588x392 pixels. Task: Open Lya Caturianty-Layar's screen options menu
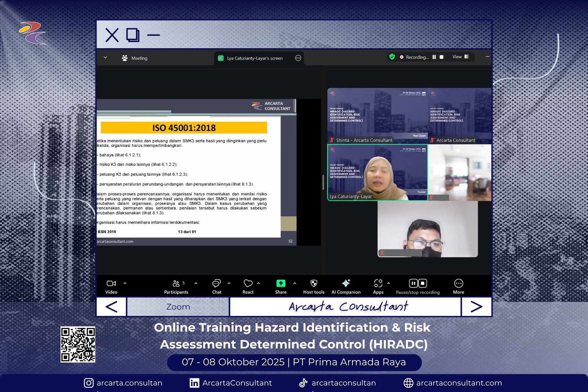tap(298, 58)
